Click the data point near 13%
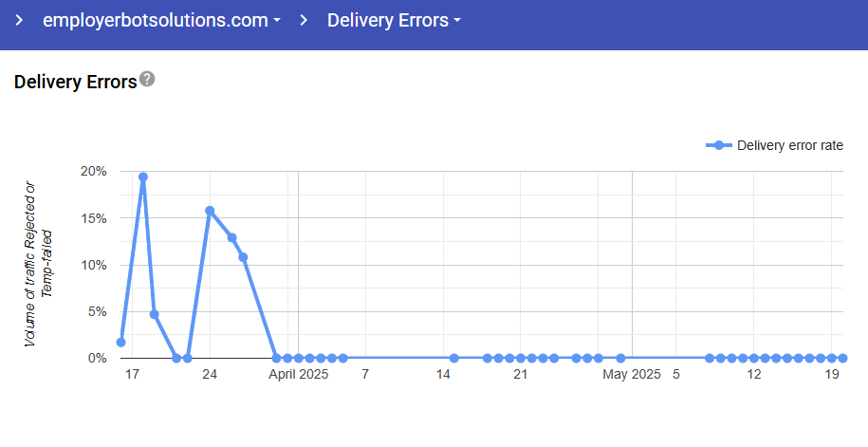868x447 pixels. (231, 237)
